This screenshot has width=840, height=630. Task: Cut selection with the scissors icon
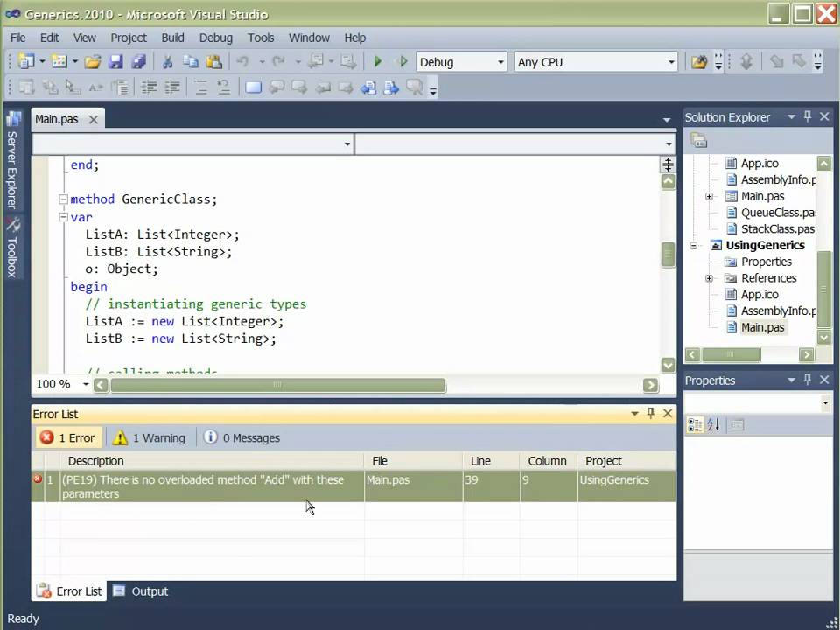[168, 62]
